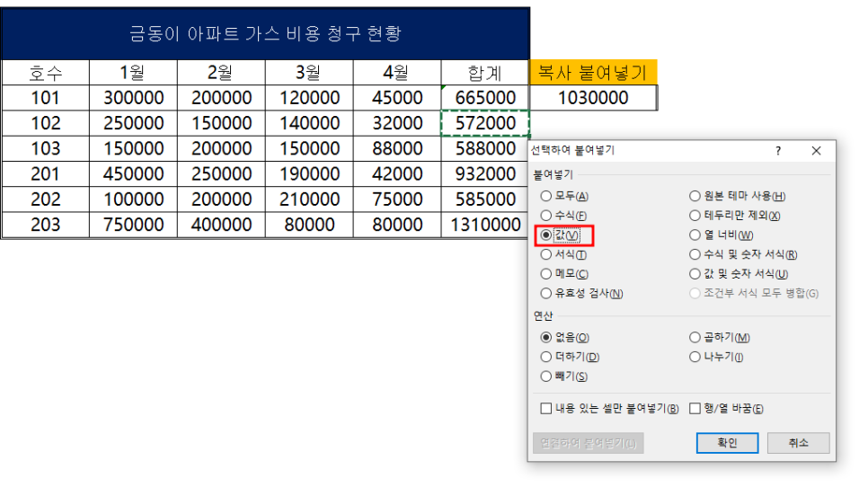Click the cell containing 1030000
Image resolution: width=868 pixels, height=496 pixels.
pyautogui.click(x=593, y=98)
